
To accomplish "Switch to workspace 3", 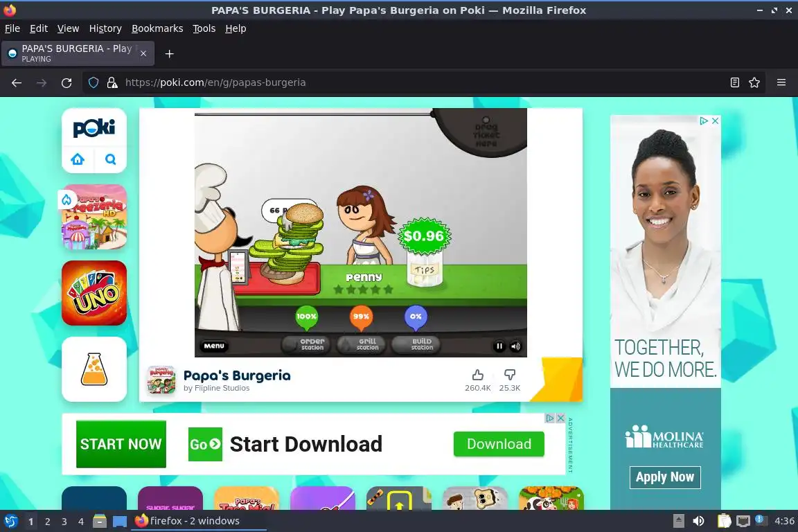I will pyautogui.click(x=64, y=522).
